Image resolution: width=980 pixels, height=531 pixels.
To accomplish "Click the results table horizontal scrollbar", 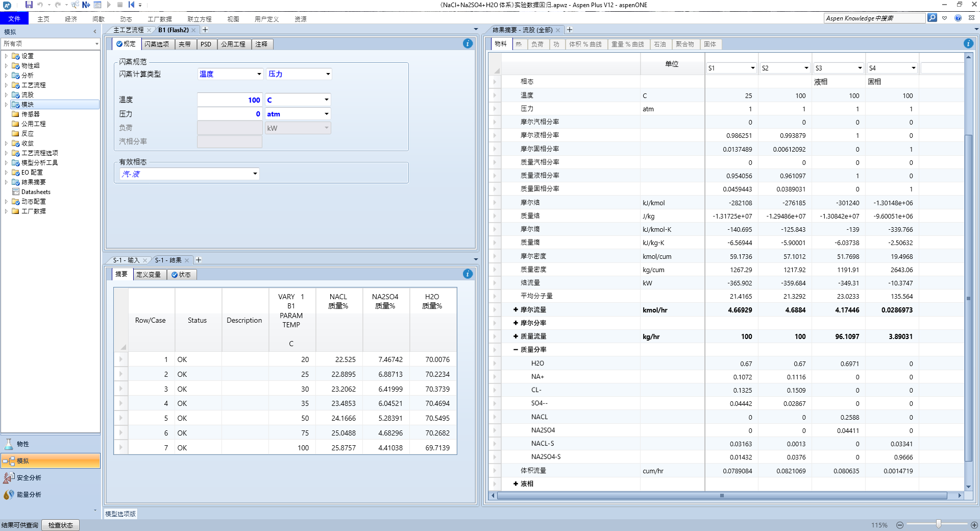I will point(722,496).
